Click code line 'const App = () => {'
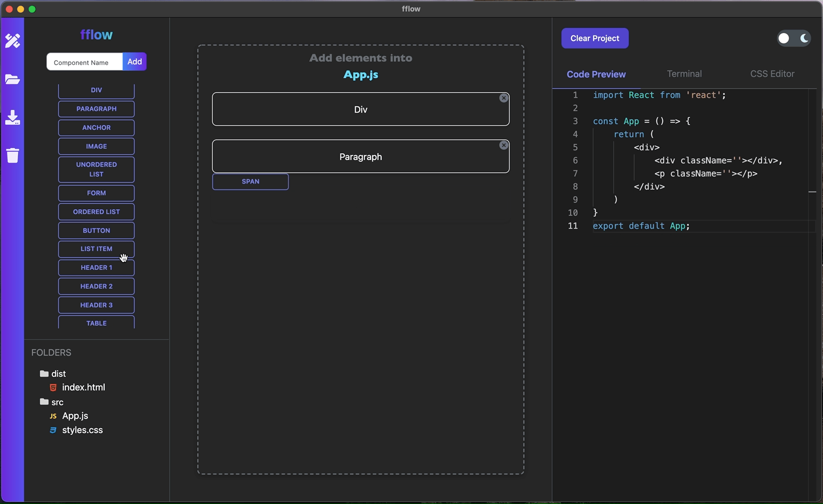The image size is (823, 504). click(641, 121)
